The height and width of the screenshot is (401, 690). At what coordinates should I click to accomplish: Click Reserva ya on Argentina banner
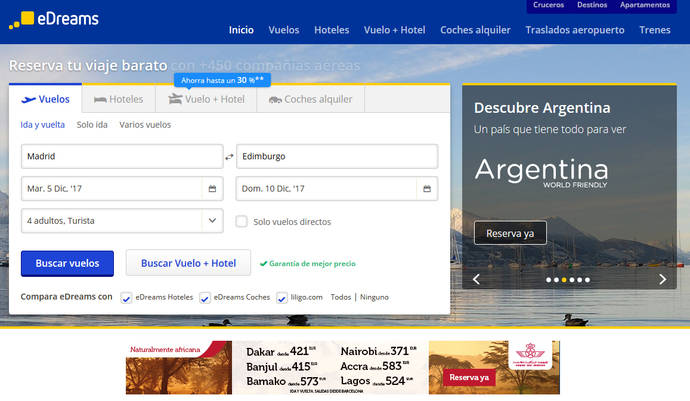click(x=510, y=233)
